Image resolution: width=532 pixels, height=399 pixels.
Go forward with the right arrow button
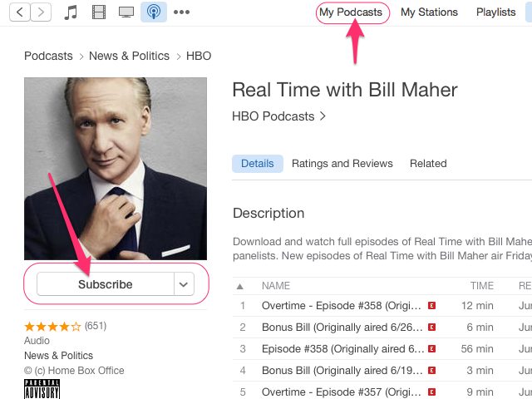[x=41, y=12]
